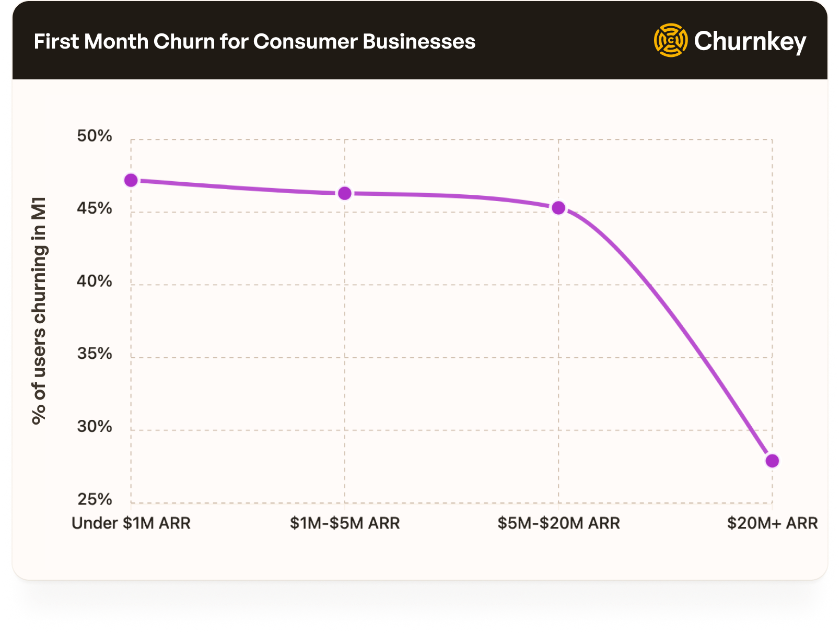Click the Churnkey wordmark text
Screen dimensions: 840x634
[x=750, y=41]
